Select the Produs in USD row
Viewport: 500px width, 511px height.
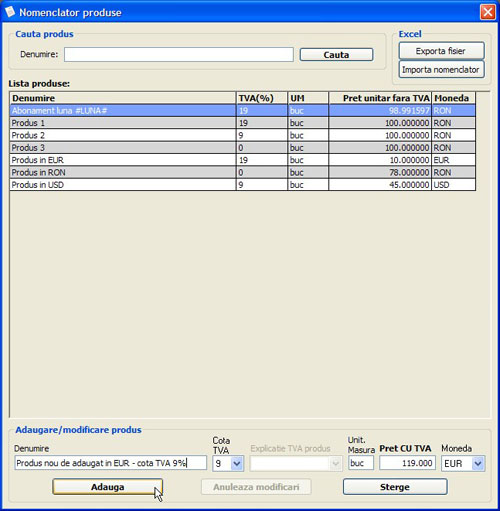[243, 185]
